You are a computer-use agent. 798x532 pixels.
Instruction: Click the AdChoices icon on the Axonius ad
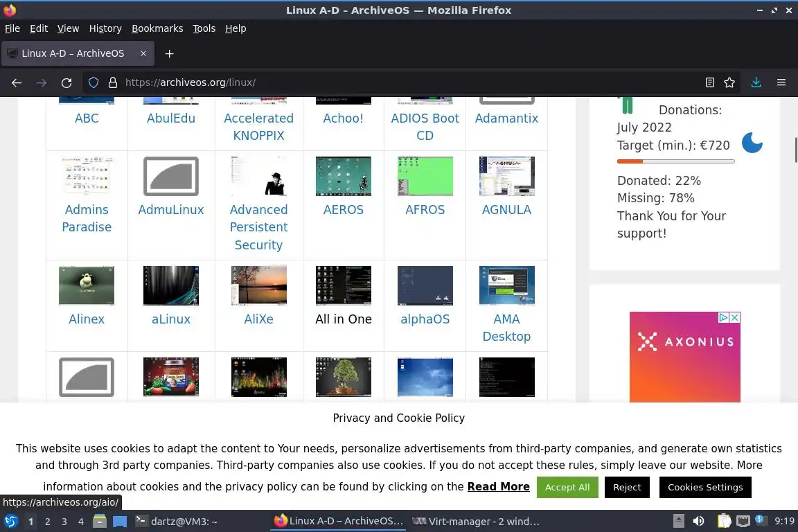click(x=723, y=318)
